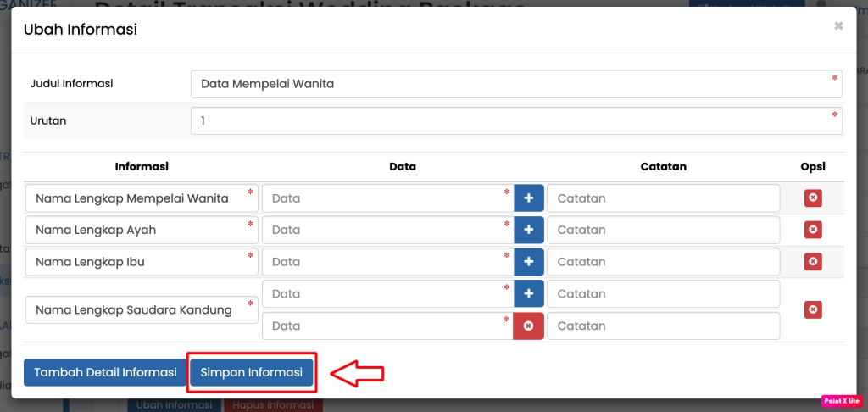Click Data field for Nama Lengkap Mempelai Wanita

pos(387,198)
